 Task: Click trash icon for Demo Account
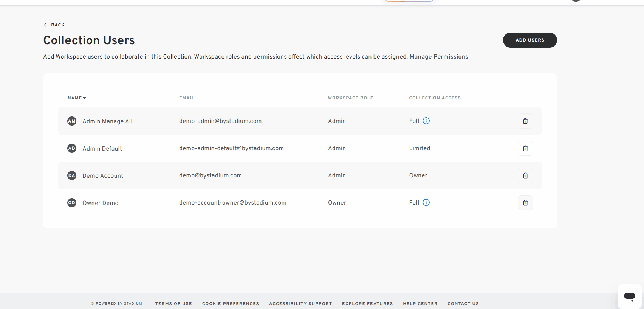coord(525,175)
